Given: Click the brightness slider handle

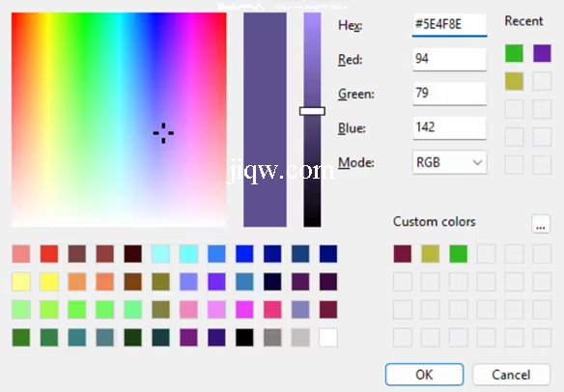Looking at the screenshot, I should tap(312, 111).
